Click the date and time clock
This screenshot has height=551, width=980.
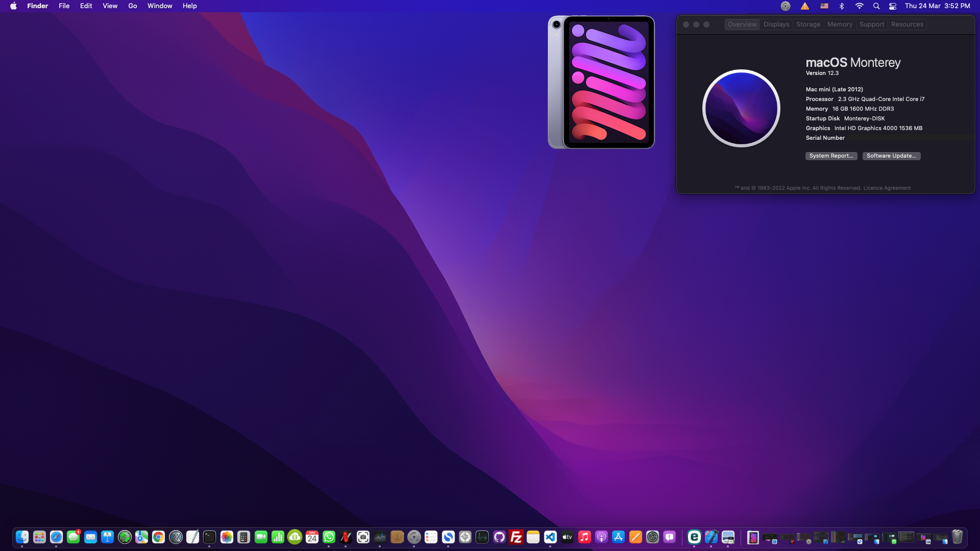click(x=937, y=6)
